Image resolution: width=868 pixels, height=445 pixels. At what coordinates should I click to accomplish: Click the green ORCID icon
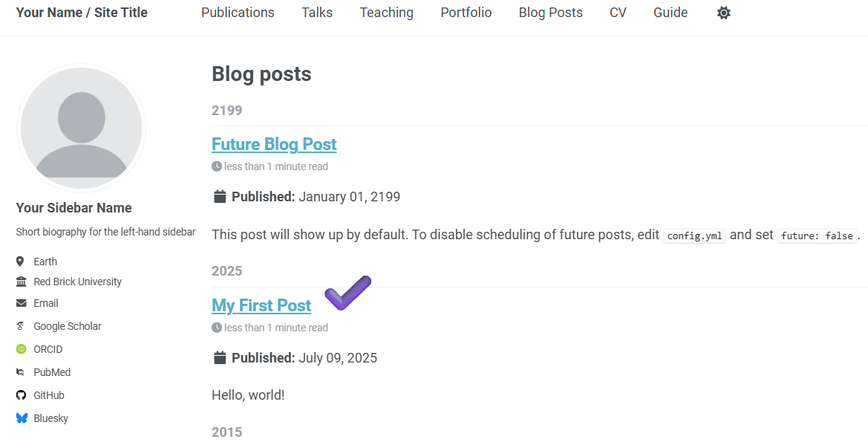(x=21, y=349)
